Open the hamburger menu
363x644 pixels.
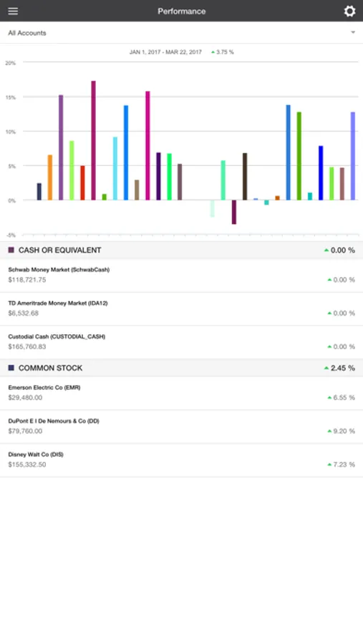tap(13, 11)
